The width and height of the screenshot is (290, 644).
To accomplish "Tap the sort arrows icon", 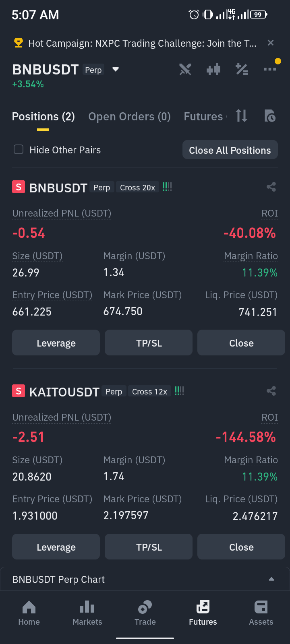I will coord(241,116).
